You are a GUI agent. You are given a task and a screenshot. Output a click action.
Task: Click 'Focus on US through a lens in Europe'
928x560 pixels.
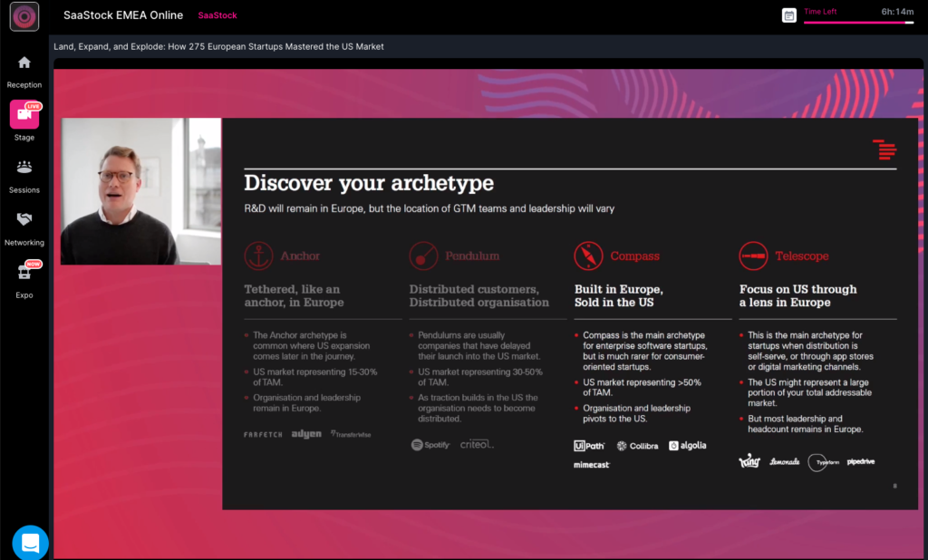(797, 295)
